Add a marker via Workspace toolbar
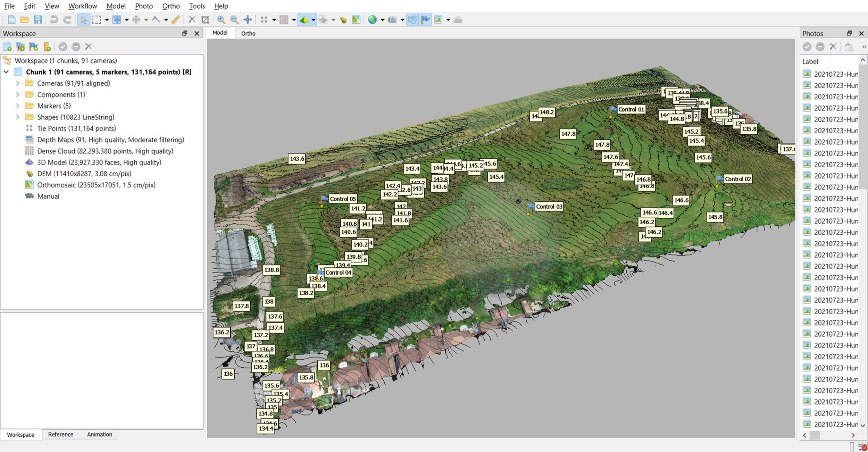 coord(34,47)
